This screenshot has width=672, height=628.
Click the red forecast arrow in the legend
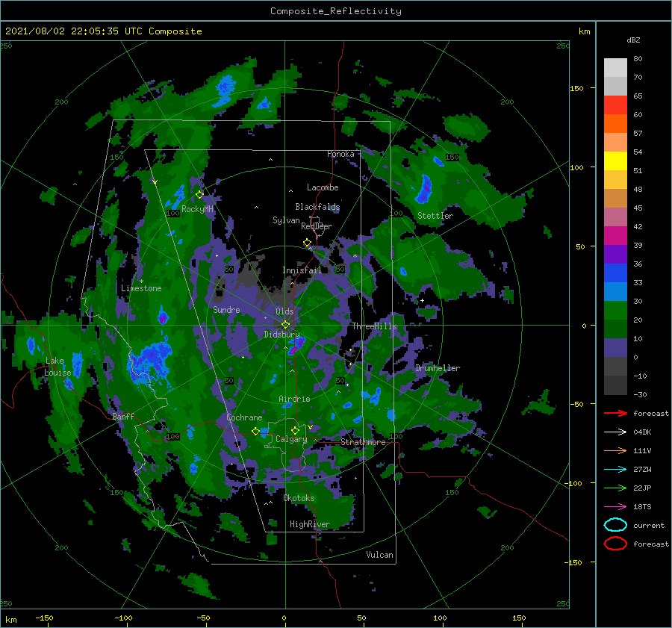point(615,413)
